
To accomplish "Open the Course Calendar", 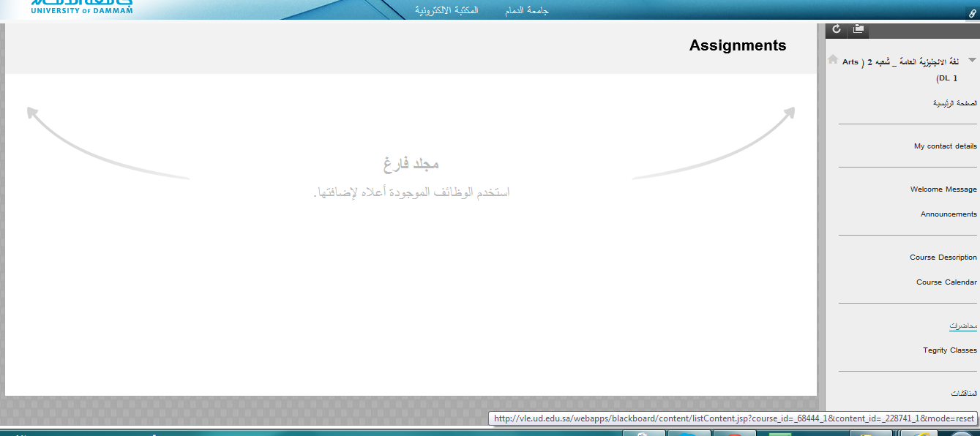I will pos(946,282).
